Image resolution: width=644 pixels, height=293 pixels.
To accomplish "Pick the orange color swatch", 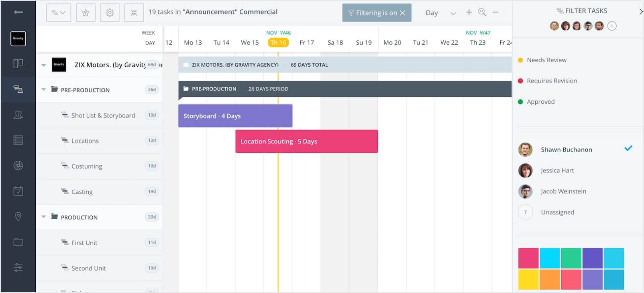I will pos(550,279).
